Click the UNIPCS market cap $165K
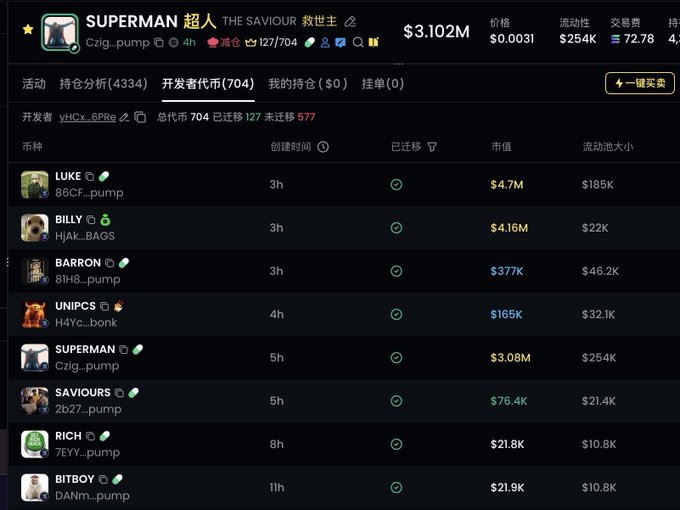This screenshot has width=680, height=510. pos(506,314)
